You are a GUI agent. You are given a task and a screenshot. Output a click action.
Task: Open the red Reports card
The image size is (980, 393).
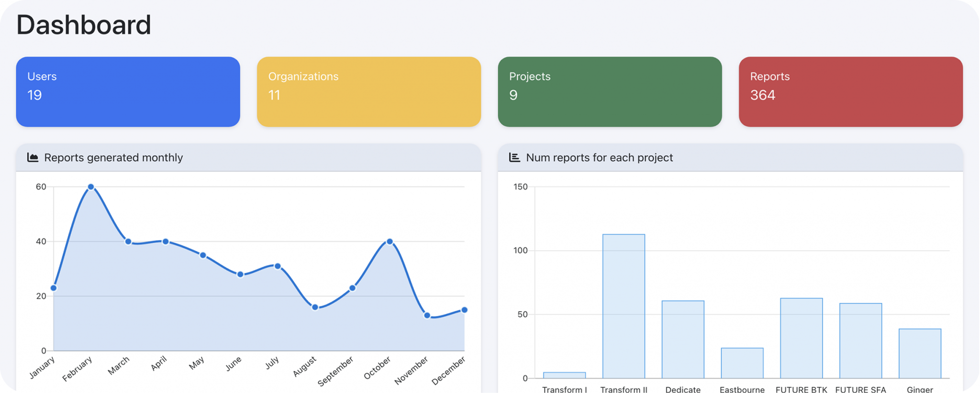[x=851, y=92]
